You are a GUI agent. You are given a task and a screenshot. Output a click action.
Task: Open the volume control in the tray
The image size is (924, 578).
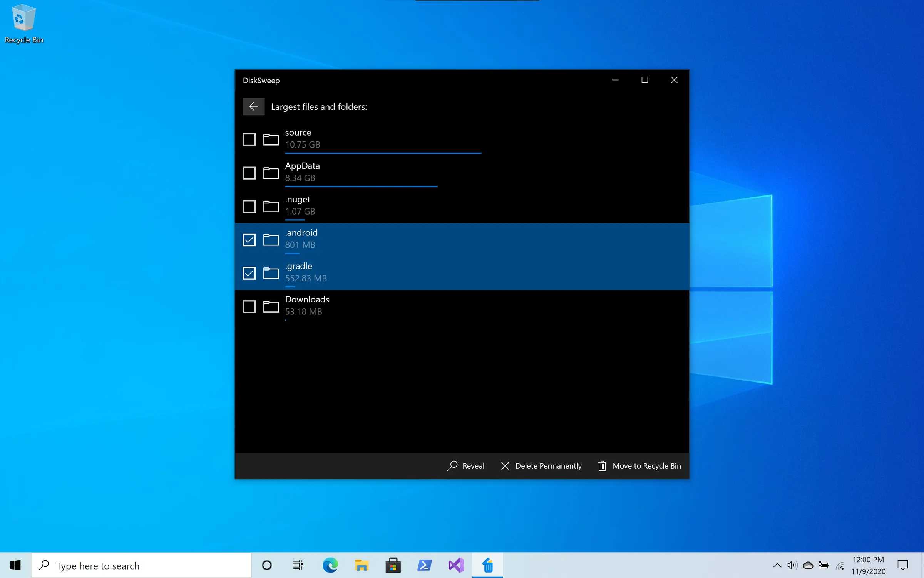coord(792,565)
